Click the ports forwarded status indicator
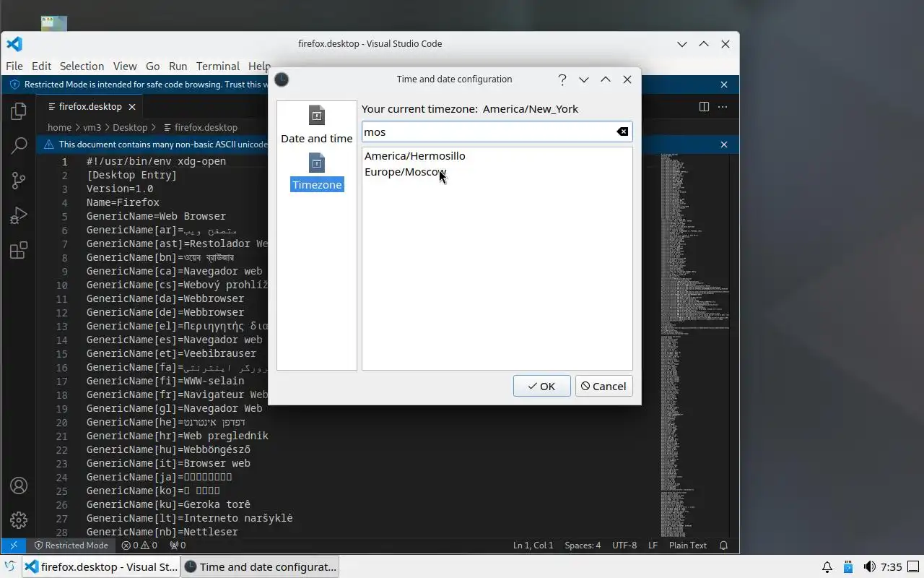This screenshot has width=924, height=578. click(177, 545)
